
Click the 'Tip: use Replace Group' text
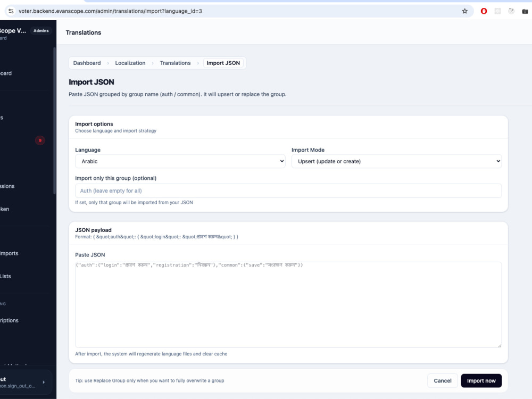[149, 381]
